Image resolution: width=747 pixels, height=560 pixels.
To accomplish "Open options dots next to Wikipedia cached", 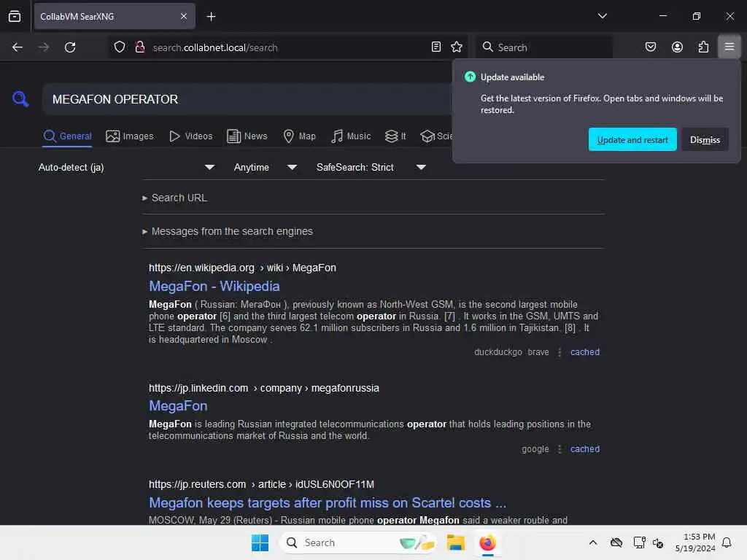I will (x=560, y=352).
